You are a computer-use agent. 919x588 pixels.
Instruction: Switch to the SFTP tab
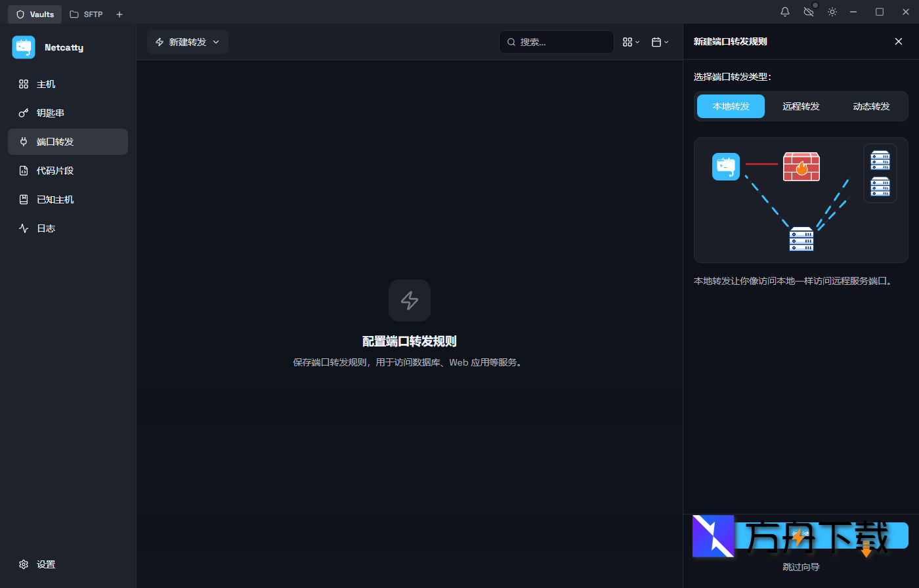point(85,14)
